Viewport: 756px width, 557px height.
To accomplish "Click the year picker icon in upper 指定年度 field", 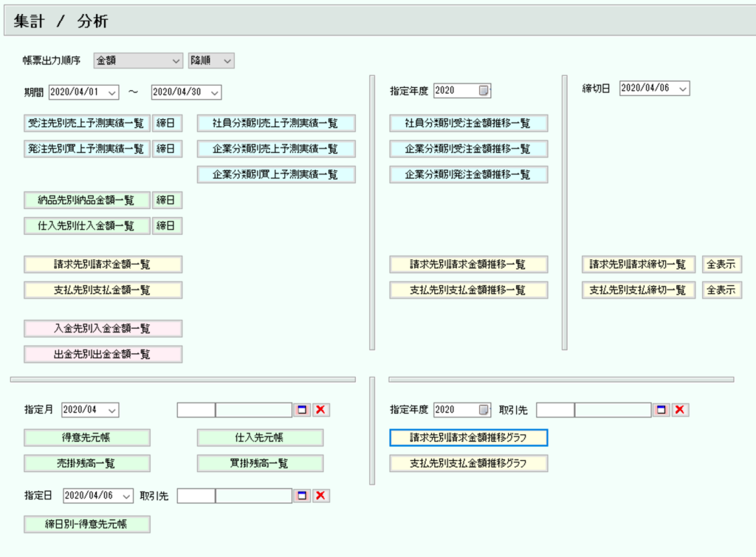I will (x=483, y=91).
